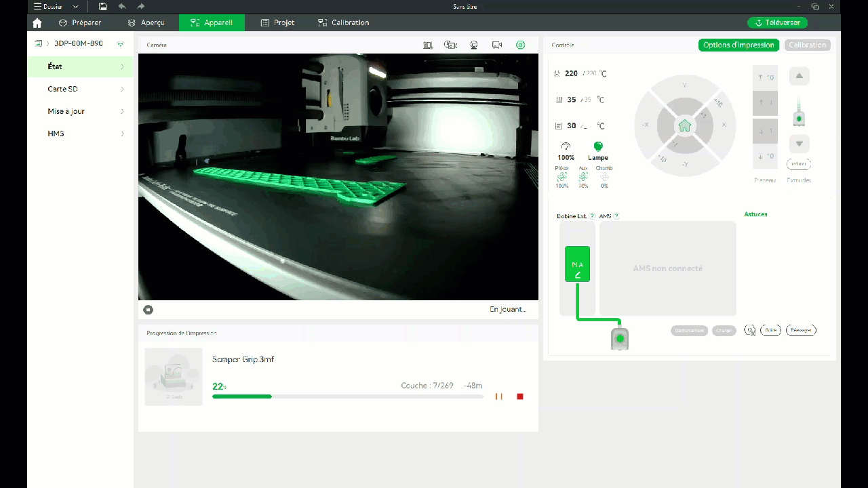Expand chevron next to HMS
This screenshot has width=868, height=488.
coord(122,134)
